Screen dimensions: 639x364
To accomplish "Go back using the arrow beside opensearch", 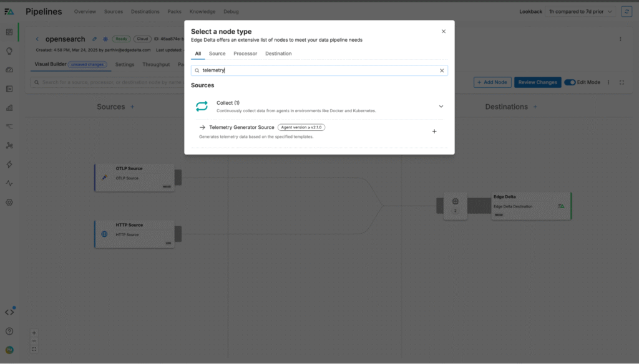I will point(37,39).
